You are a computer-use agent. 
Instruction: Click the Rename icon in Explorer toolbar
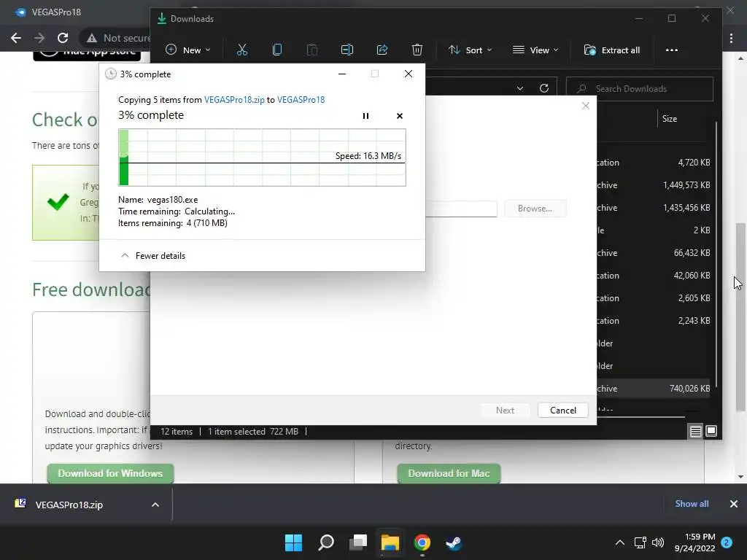pos(347,50)
